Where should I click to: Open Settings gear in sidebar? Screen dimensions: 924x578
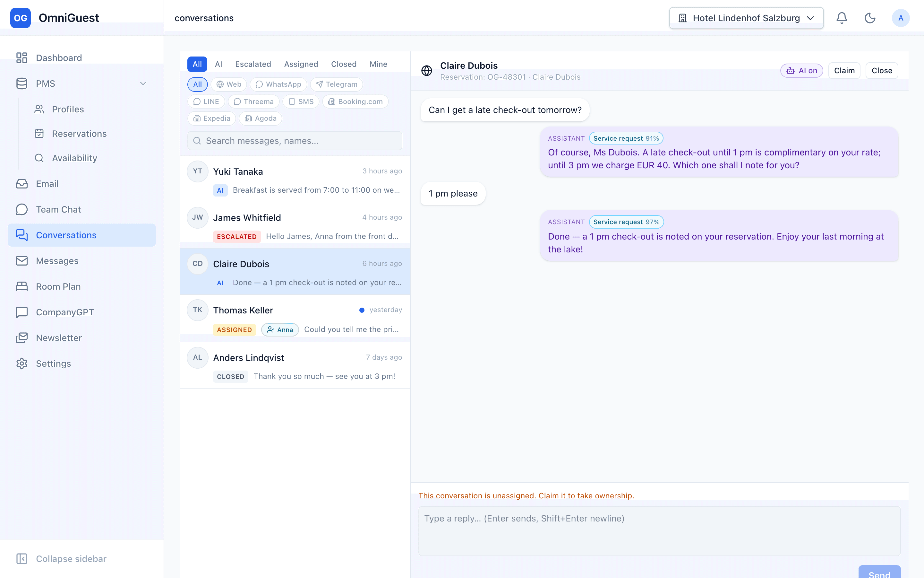point(82,363)
